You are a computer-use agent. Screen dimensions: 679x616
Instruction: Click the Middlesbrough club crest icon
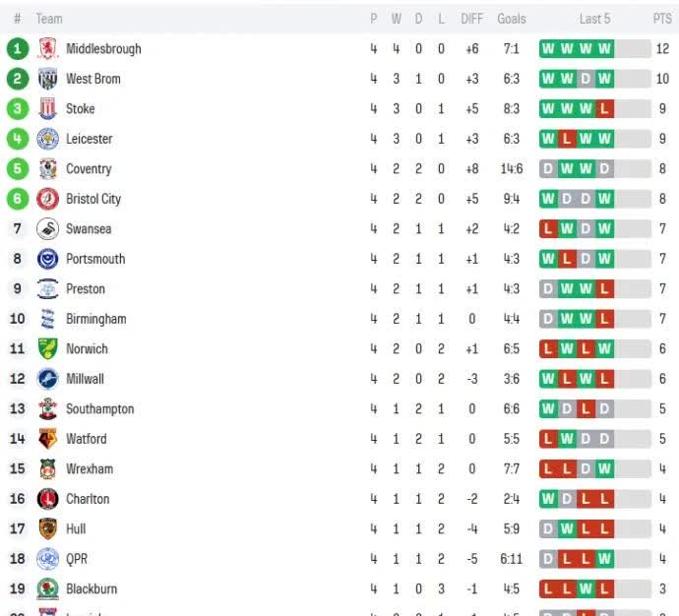point(47,49)
